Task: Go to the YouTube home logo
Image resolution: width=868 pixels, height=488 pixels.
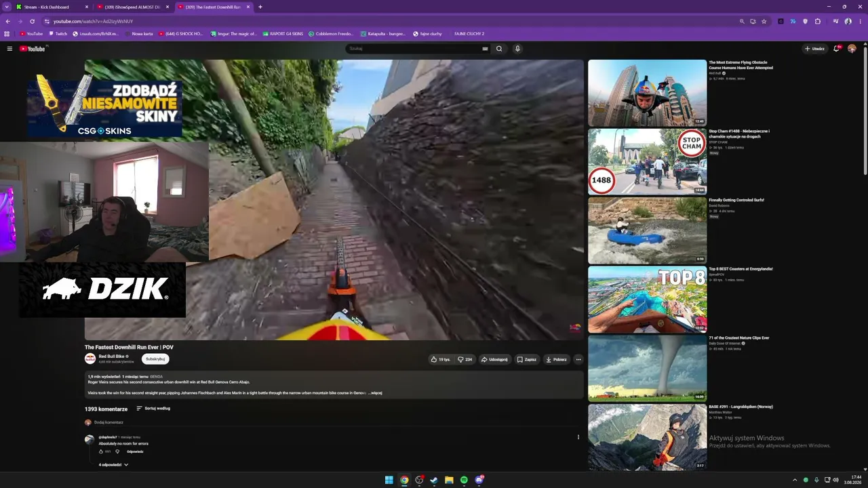Action: coord(32,49)
